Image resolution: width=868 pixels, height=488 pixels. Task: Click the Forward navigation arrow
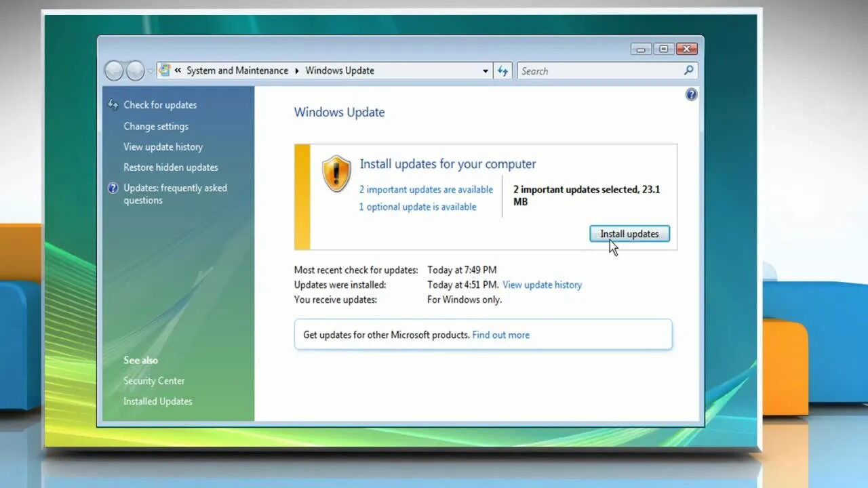click(x=136, y=70)
